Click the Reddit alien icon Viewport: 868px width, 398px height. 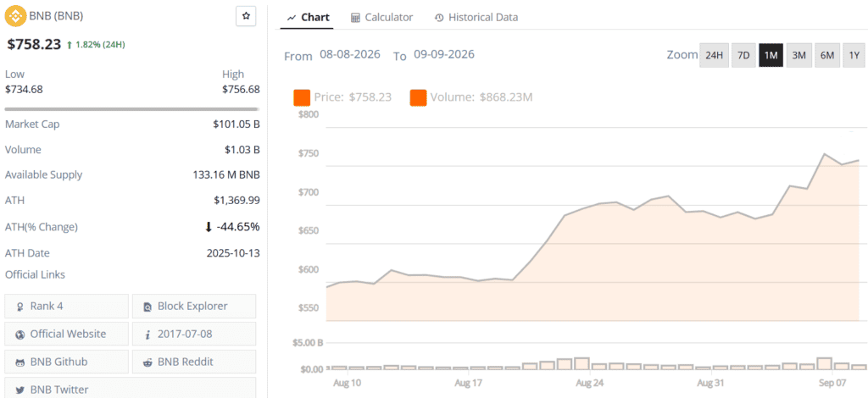(147, 362)
